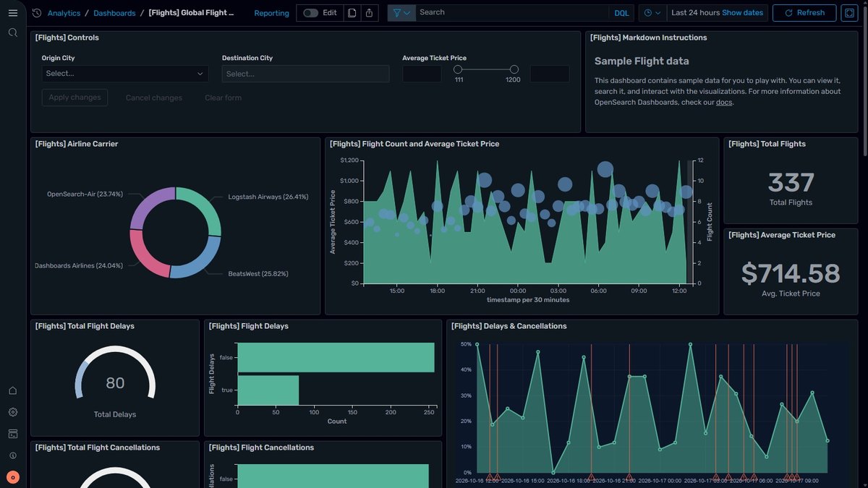Open settings gear icon in sidebar

pyautogui.click(x=12, y=412)
